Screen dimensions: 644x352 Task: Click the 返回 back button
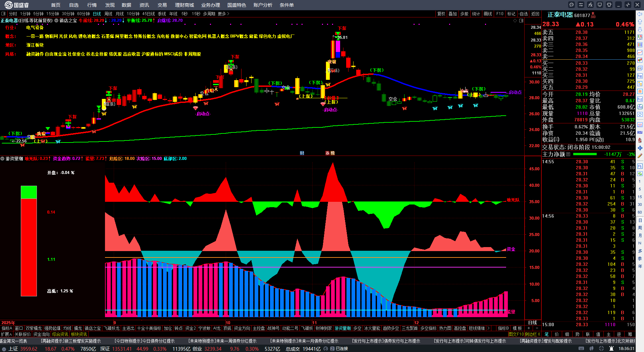pyautogui.click(x=535, y=14)
